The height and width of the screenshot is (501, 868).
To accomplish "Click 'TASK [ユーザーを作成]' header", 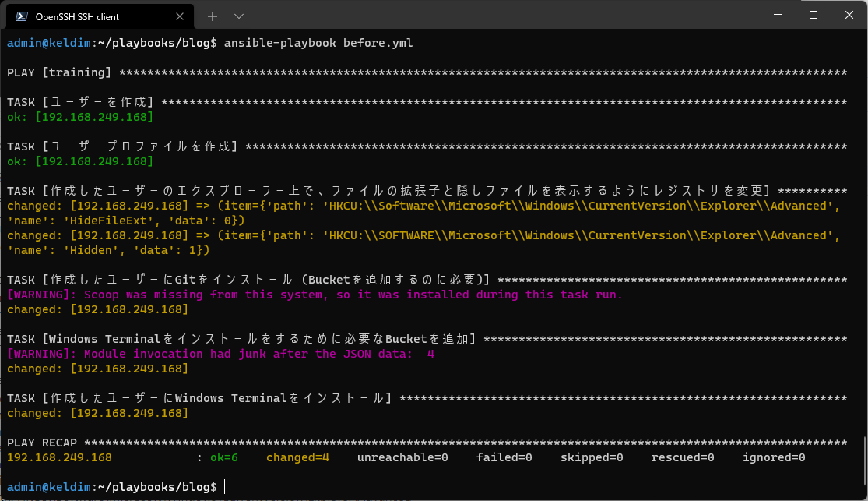I will (427, 102).
